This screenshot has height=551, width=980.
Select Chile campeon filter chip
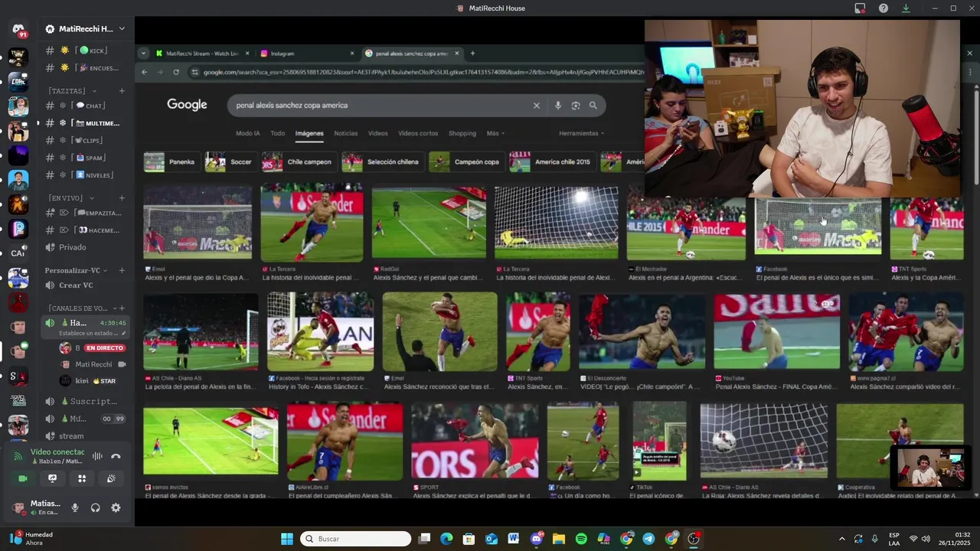coord(298,162)
